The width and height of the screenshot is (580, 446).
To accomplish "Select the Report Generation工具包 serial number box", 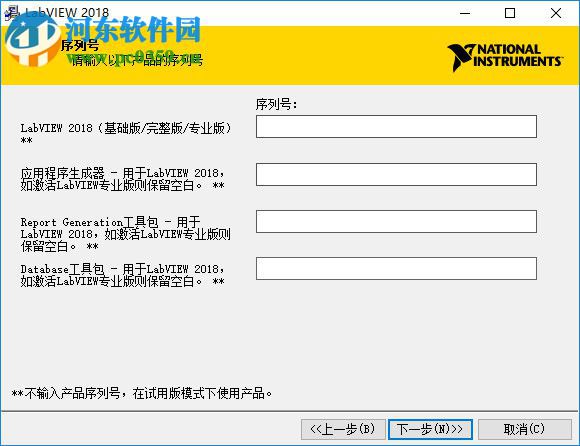I will pyautogui.click(x=396, y=222).
